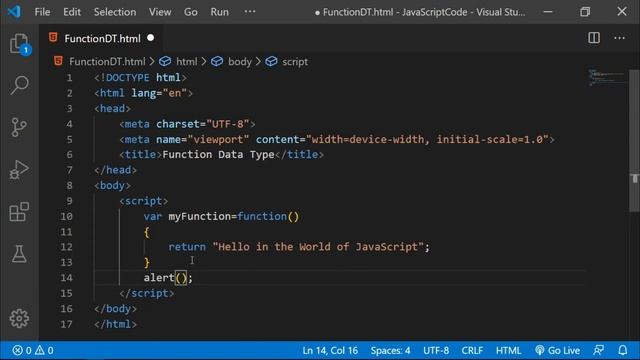The image size is (640, 360).
Task: Click line number 10 in gutter
Action: (67, 216)
